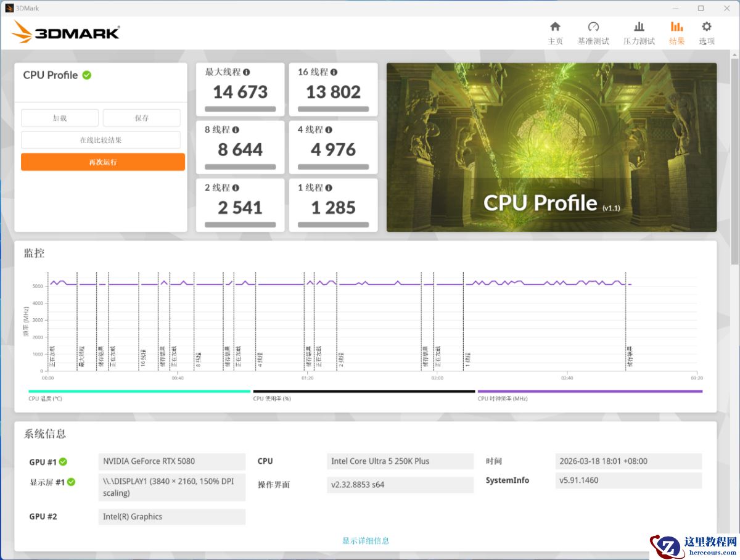Click the CPU Profile scene thumbnail
The width and height of the screenshot is (740, 560).
point(551,147)
